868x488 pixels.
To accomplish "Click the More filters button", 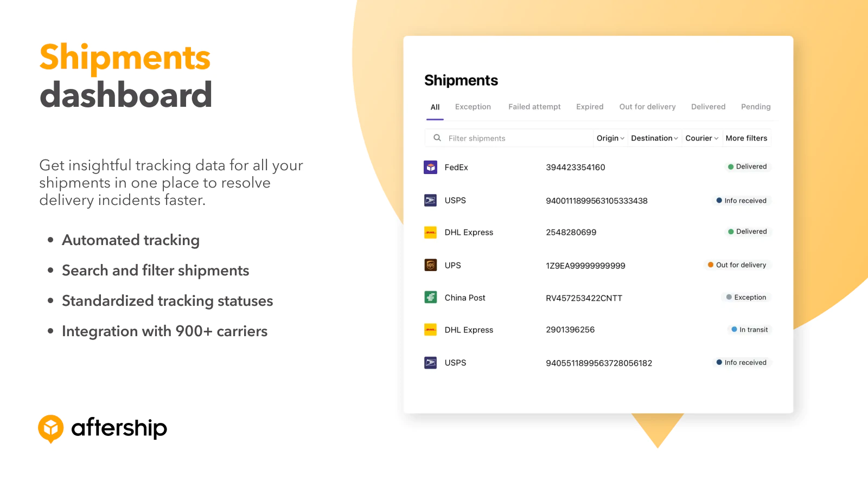I will pos(746,138).
